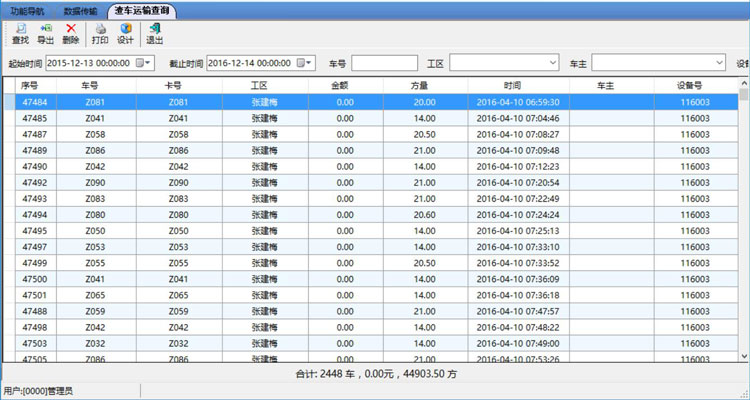The width and height of the screenshot is (750, 400).
Task: Click the 打印 (print) toolbar icon
Action: coord(100,34)
